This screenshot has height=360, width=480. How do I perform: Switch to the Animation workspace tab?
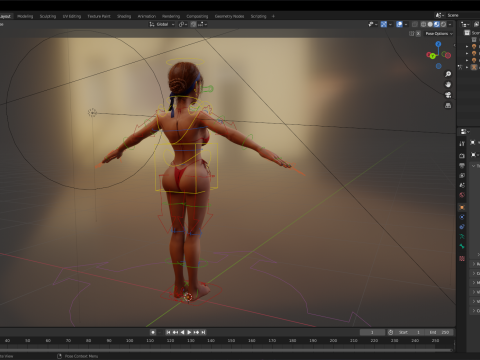(147, 16)
